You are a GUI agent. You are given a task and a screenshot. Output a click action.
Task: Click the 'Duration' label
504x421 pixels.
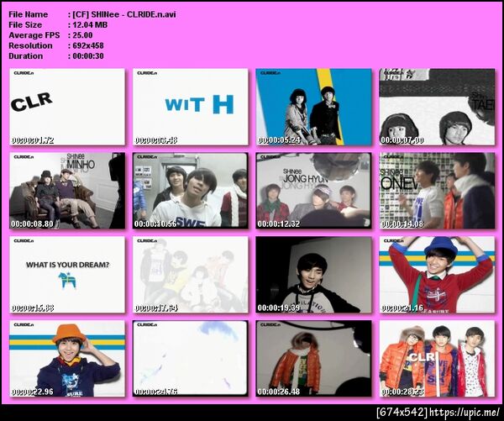(x=26, y=55)
